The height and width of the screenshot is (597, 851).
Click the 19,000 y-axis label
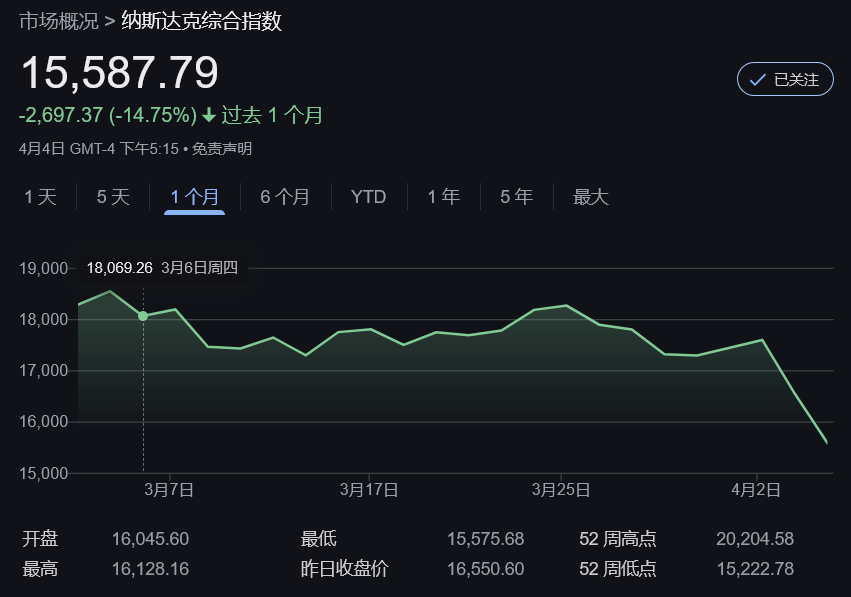pos(43,268)
